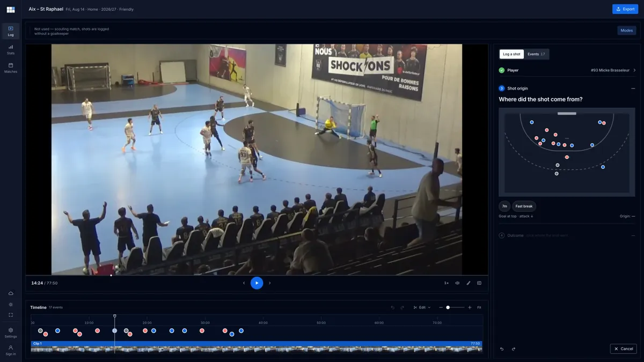Click redo arrow at bottom of shot panel
Screen dimensions: 644x362
514,349
